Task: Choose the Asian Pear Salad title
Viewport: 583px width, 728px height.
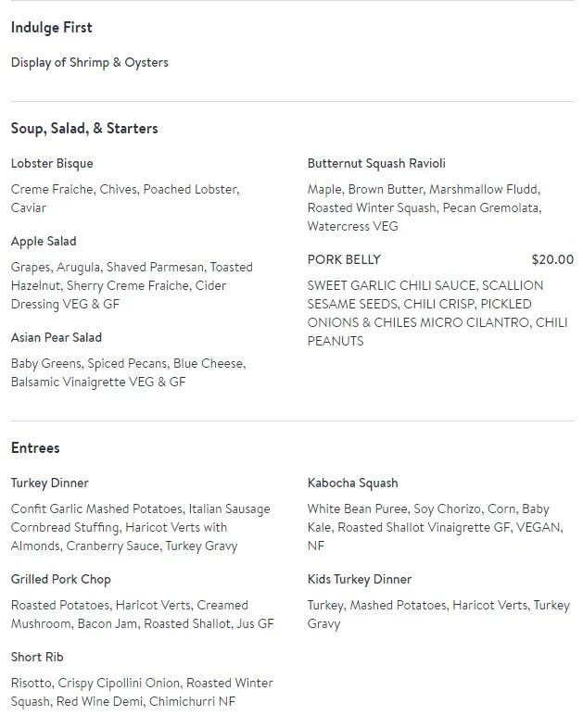Action: point(57,338)
